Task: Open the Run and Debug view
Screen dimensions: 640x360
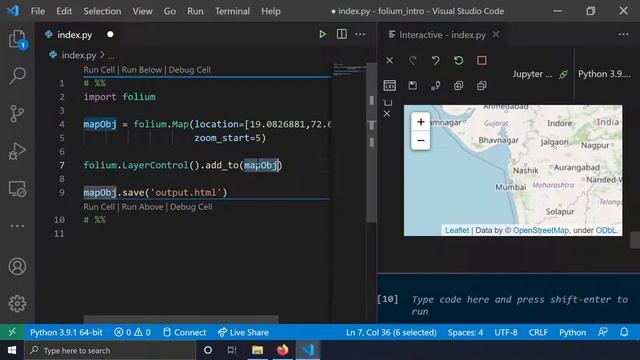Action: (x=17, y=151)
